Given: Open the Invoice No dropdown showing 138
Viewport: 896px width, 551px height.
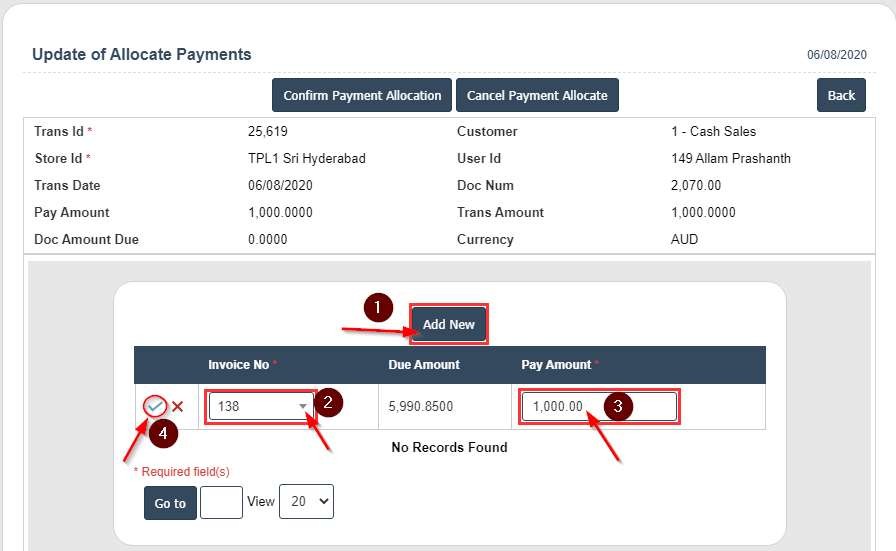Looking at the screenshot, I should coord(260,407).
